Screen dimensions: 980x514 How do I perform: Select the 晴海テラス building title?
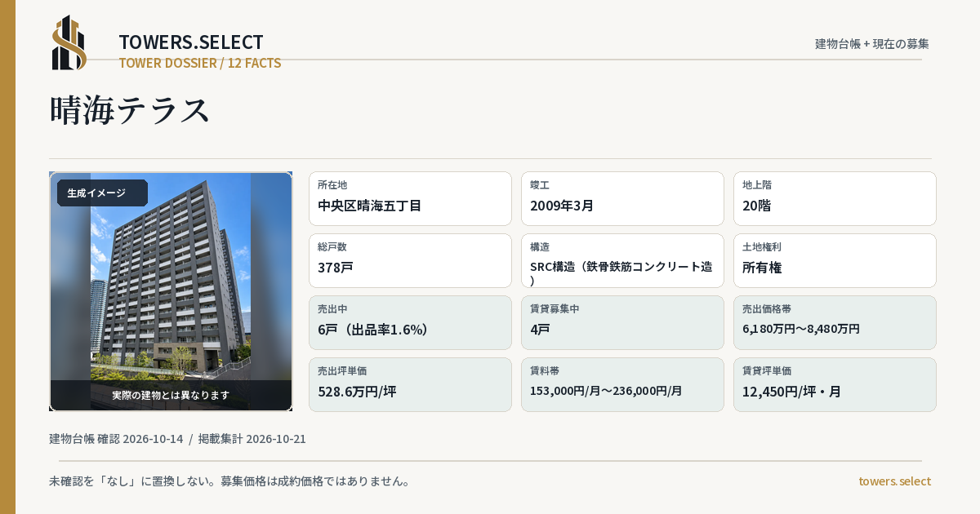click(130, 110)
